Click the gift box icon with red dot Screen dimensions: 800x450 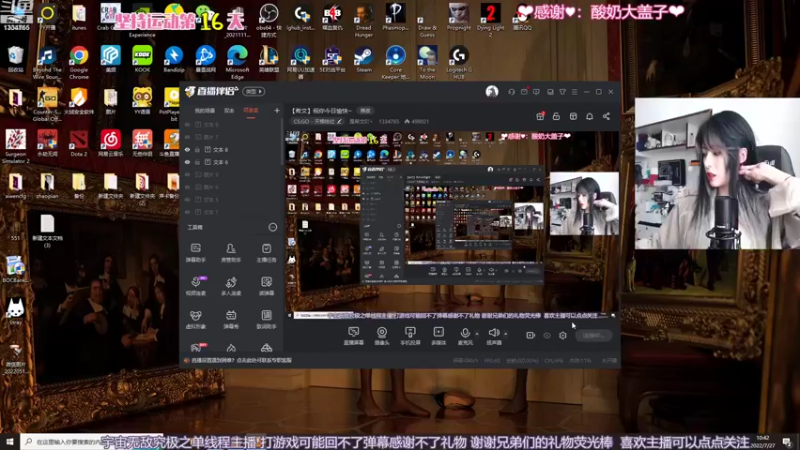540,116
